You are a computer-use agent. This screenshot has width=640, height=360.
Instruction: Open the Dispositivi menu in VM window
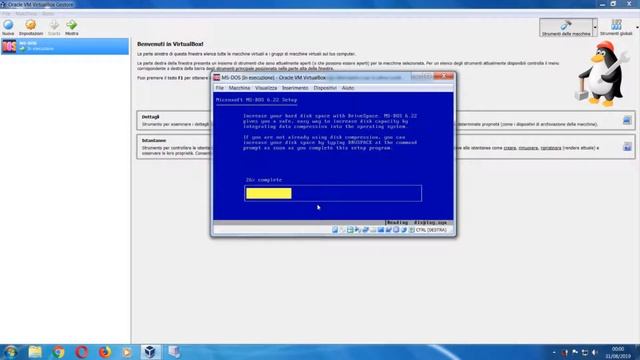pyautogui.click(x=325, y=88)
